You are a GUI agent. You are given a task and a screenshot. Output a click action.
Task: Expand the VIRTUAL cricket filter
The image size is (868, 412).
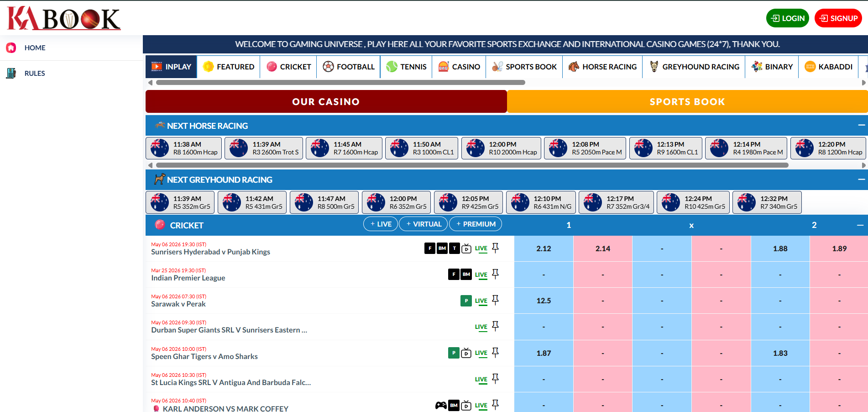(424, 224)
